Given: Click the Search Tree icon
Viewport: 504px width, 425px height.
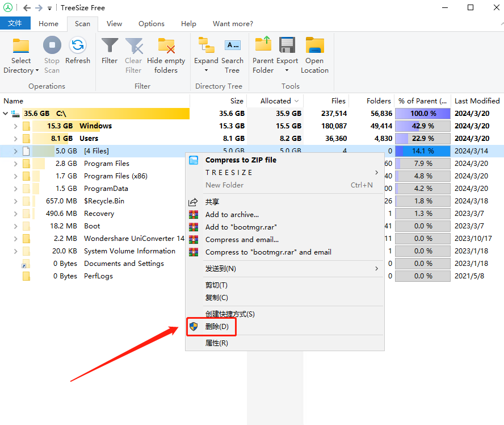Looking at the screenshot, I should tap(232, 45).
